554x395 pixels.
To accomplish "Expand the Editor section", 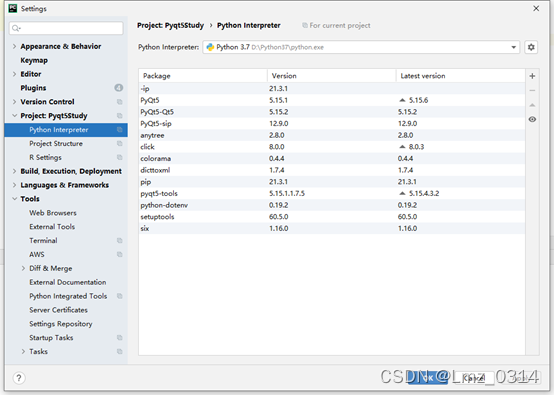I will 14,74.
